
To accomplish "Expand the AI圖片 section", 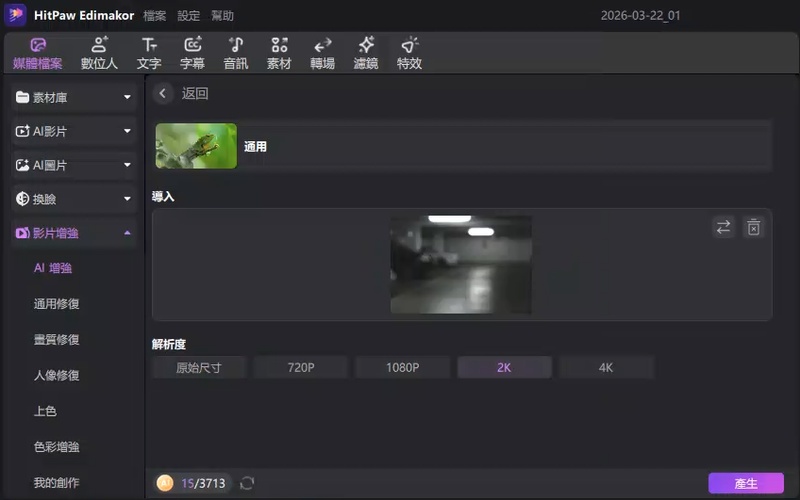I will 73,165.
